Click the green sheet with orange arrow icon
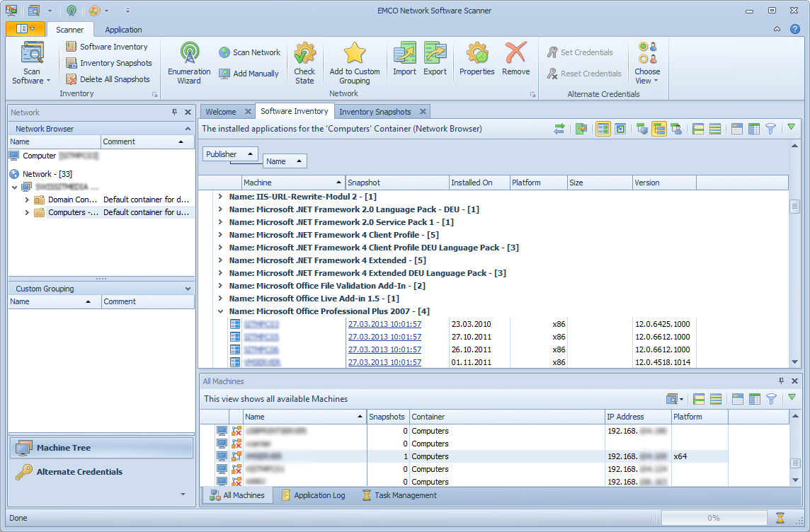Viewport: 810px width, 532px height. (x=581, y=129)
